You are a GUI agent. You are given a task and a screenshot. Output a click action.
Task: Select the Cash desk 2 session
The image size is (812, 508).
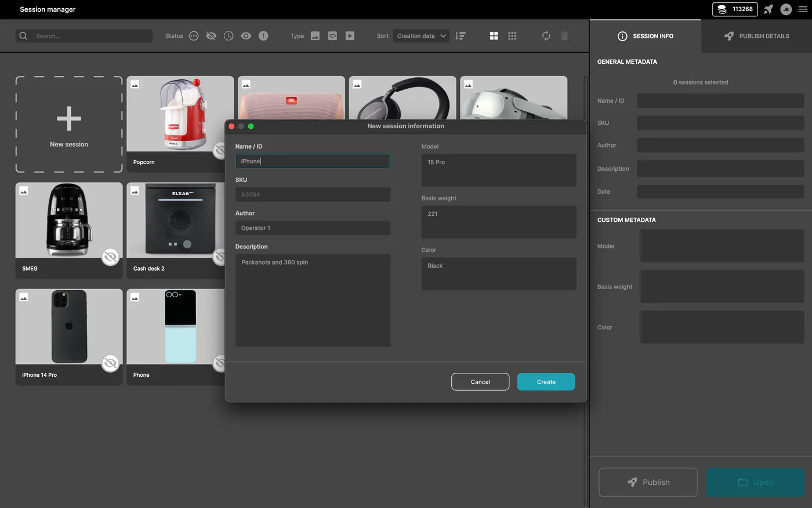click(x=176, y=230)
